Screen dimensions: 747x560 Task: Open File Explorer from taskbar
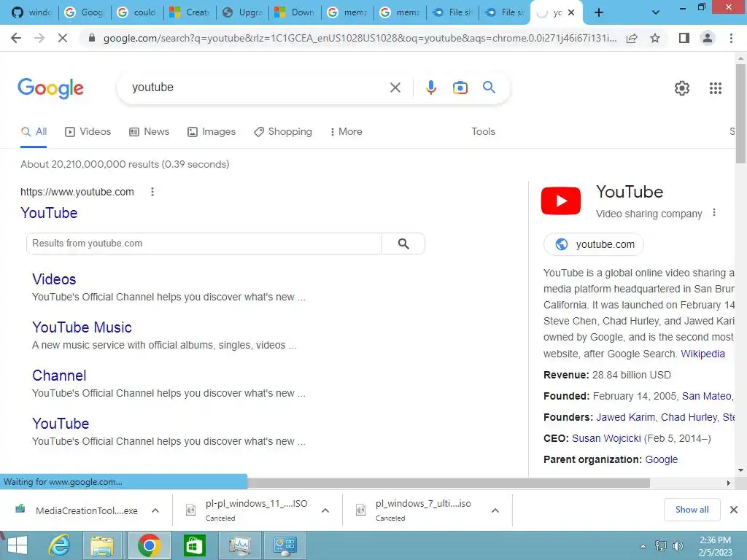coord(102,545)
